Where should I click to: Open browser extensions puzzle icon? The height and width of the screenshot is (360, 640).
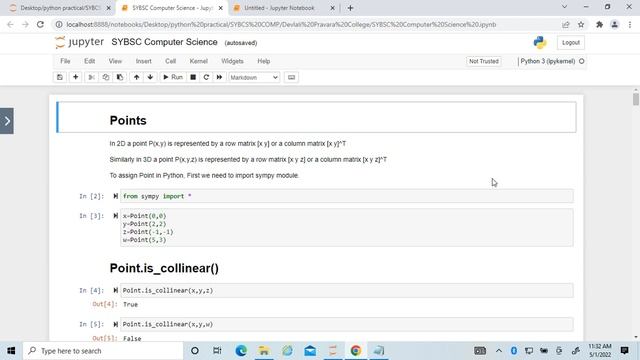(599, 24)
